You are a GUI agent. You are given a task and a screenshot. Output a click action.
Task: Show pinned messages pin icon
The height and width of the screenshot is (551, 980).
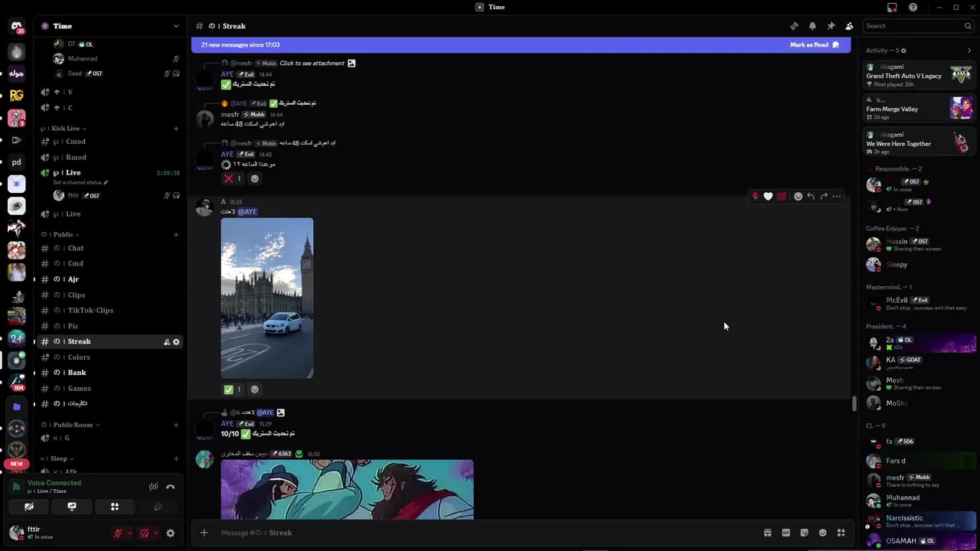[x=831, y=26]
